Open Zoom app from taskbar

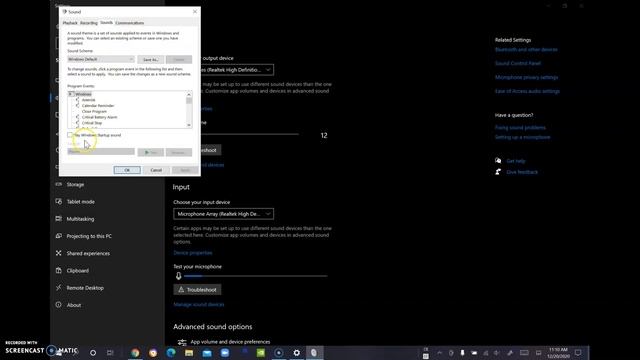225,353
